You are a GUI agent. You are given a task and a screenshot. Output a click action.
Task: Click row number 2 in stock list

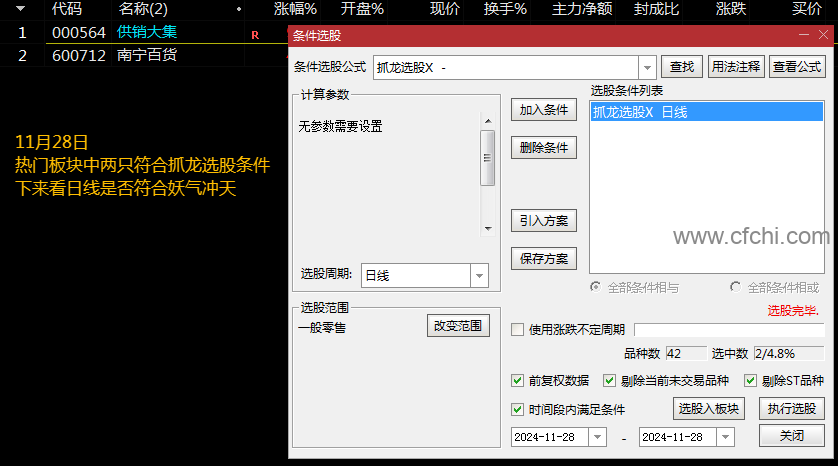[x=22, y=56]
